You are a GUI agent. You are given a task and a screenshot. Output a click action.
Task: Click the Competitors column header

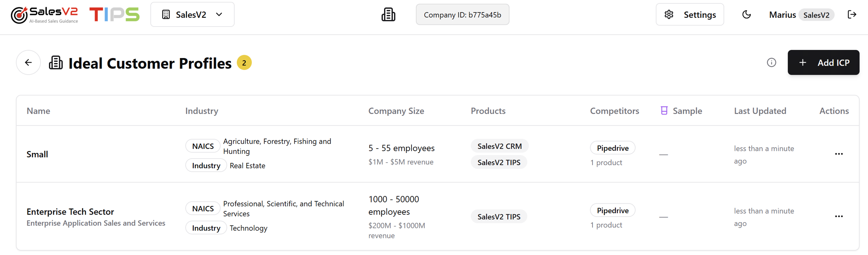click(x=614, y=111)
